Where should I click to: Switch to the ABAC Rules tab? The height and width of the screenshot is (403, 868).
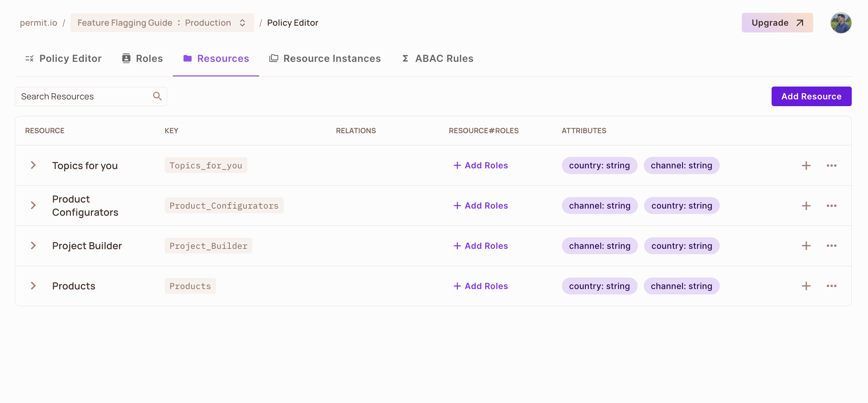click(437, 58)
